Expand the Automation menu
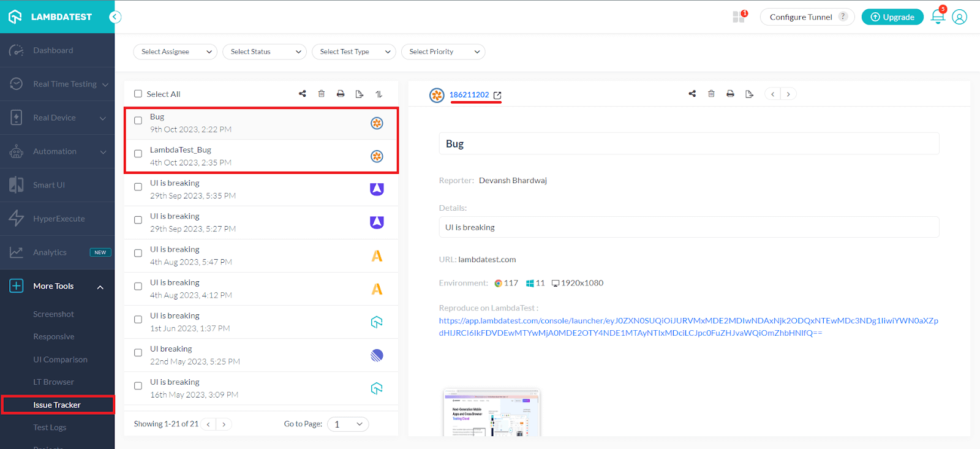 (x=58, y=151)
